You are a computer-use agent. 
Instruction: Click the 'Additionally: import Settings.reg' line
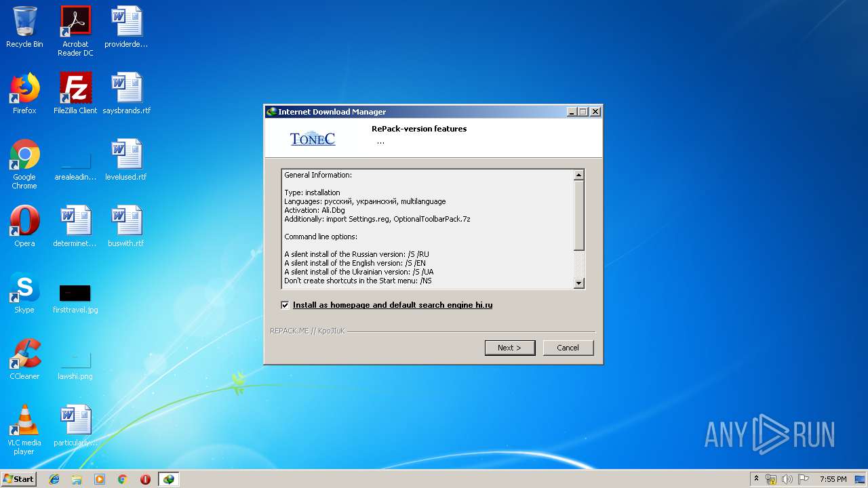pos(378,219)
